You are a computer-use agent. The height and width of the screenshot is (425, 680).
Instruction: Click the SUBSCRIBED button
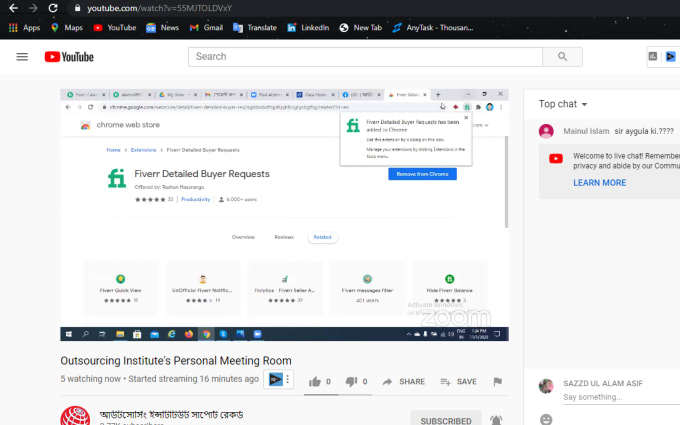coord(446,420)
